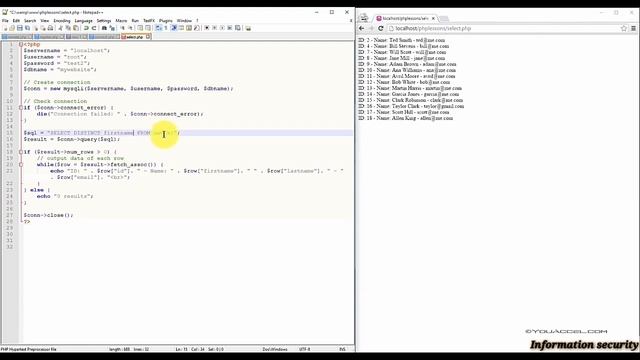Open the Encoding menu
The width and height of the screenshot is (640, 360).
click(62, 20)
